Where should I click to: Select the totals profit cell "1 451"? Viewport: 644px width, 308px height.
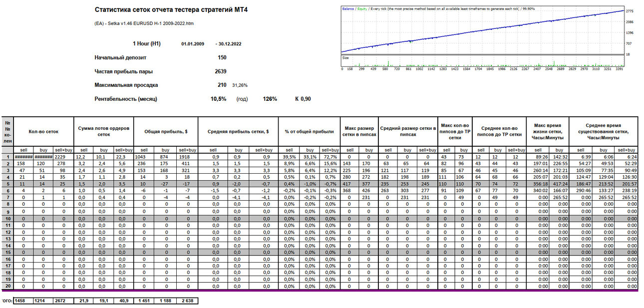click(144, 301)
